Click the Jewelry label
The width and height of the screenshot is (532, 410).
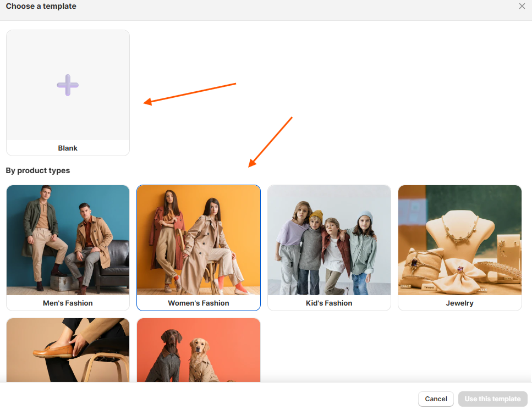pyautogui.click(x=460, y=303)
